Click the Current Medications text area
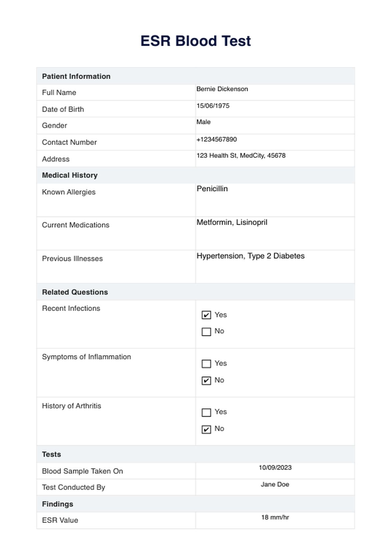The height and width of the screenshot is (544, 392). (x=275, y=233)
